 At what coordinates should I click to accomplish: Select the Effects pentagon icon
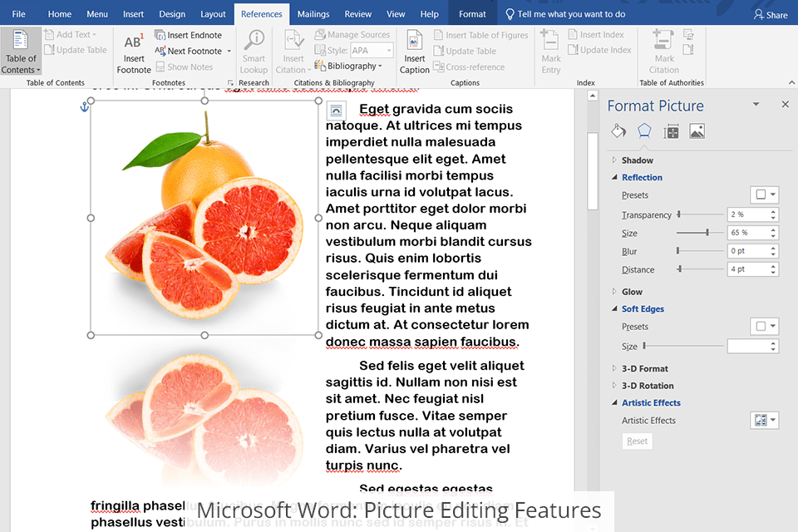tap(644, 131)
